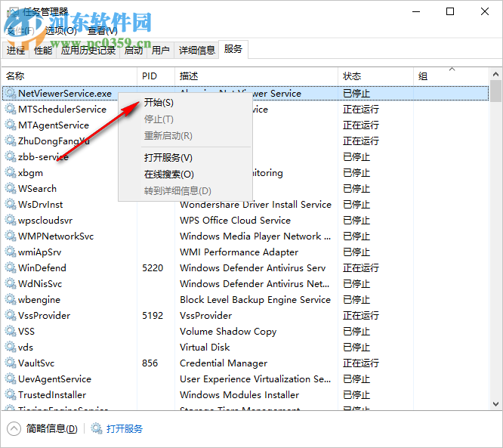Click the gear icon beside WsDrvInst
The height and width of the screenshot is (448, 503).
[x=11, y=205]
